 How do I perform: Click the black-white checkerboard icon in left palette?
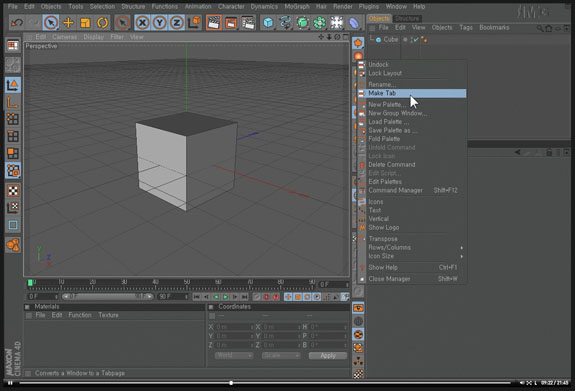(x=13, y=191)
